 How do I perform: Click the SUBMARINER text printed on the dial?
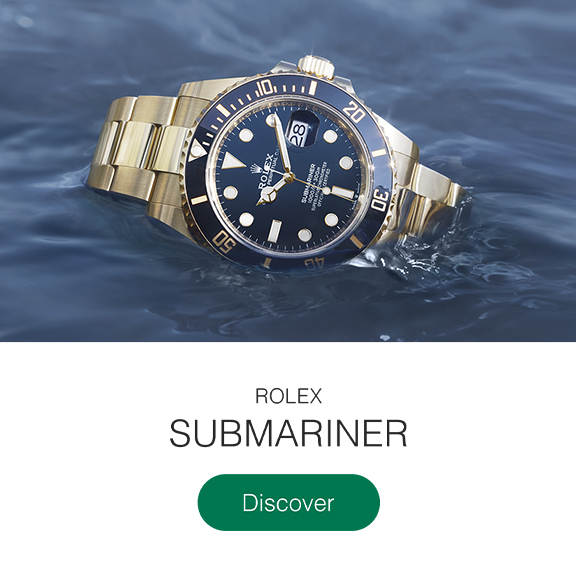306,183
